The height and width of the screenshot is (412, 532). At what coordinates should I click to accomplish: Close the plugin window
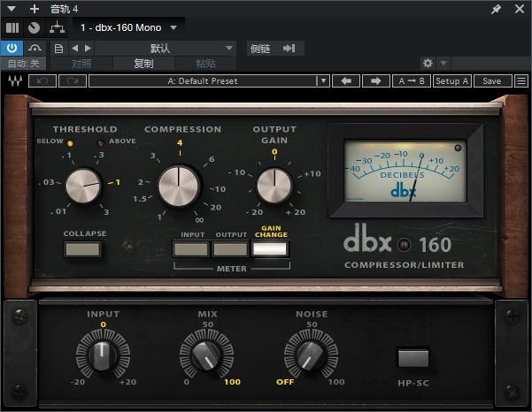[x=520, y=9]
